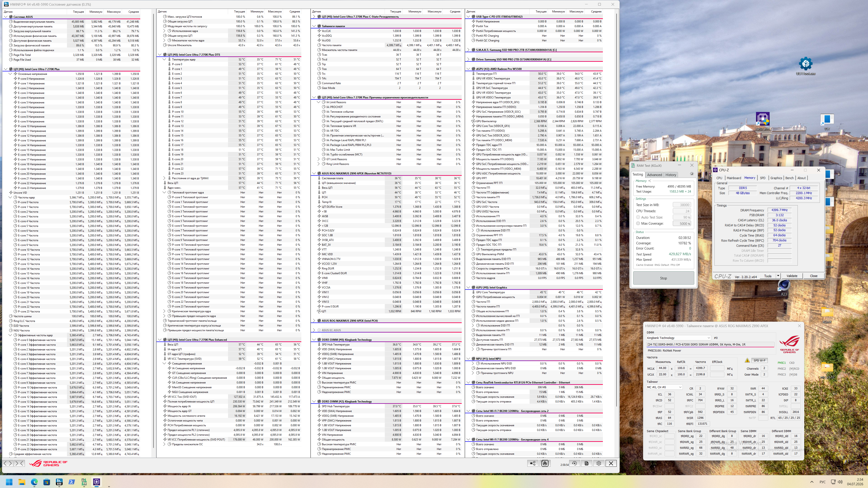Click the CPU-Z Tools button
The height and width of the screenshot is (488, 868).
coord(768,276)
